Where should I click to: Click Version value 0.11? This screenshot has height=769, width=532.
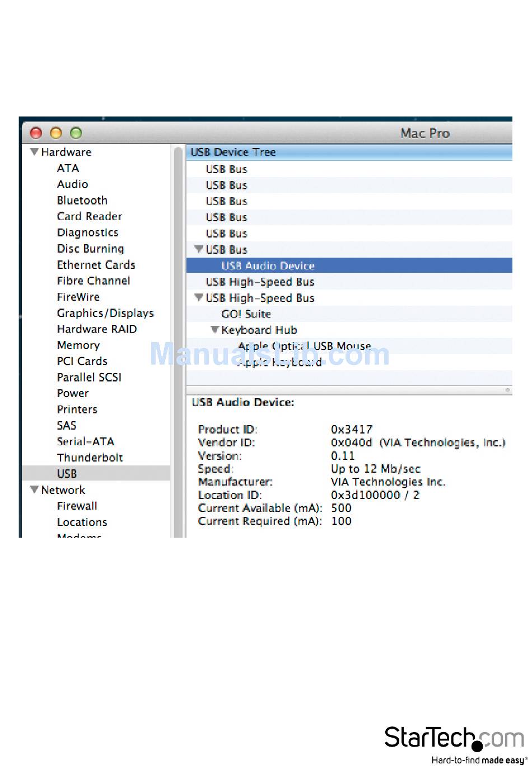click(343, 456)
